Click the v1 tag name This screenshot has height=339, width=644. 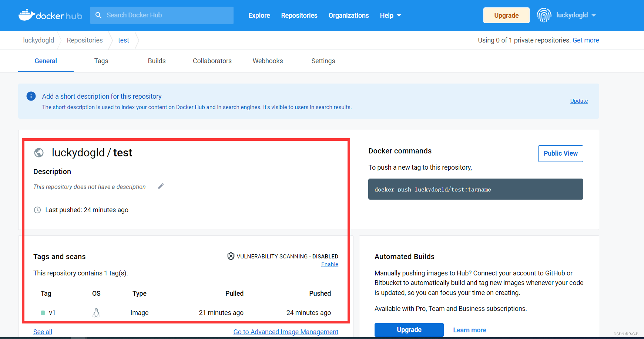tap(52, 313)
